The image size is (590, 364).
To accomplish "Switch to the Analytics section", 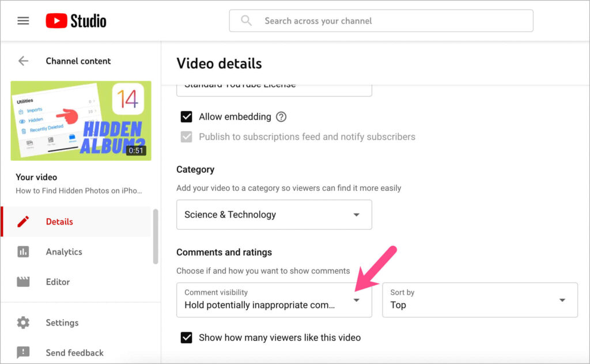I will click(63, 252).
